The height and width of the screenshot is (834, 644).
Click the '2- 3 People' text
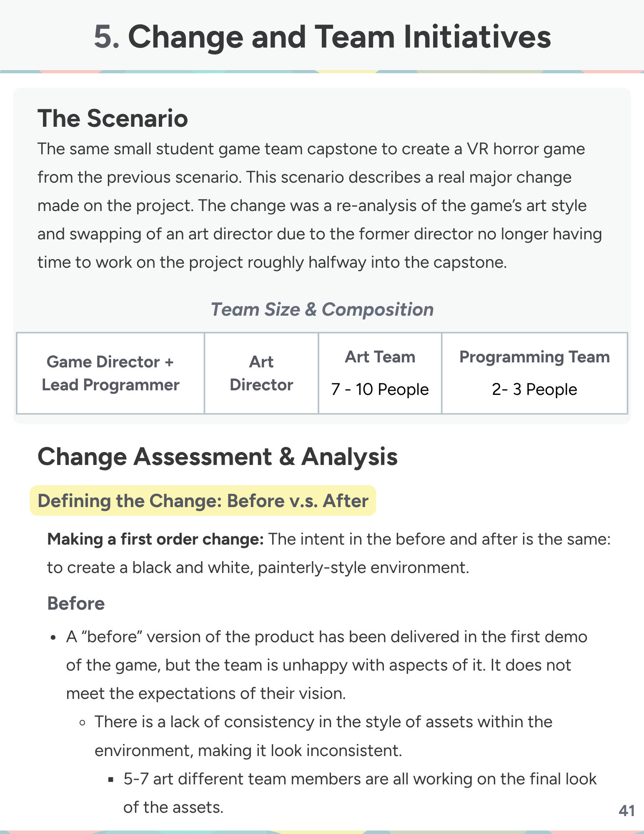534,389
